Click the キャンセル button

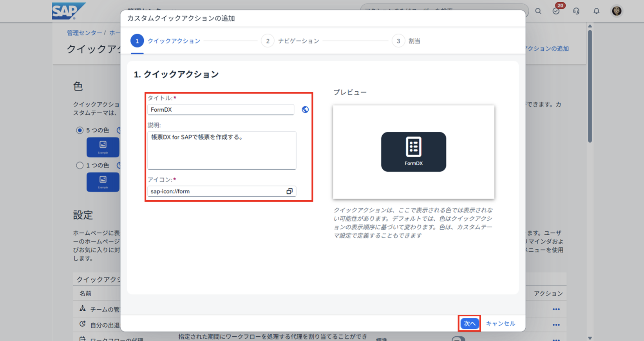click(x=500, y=323)
